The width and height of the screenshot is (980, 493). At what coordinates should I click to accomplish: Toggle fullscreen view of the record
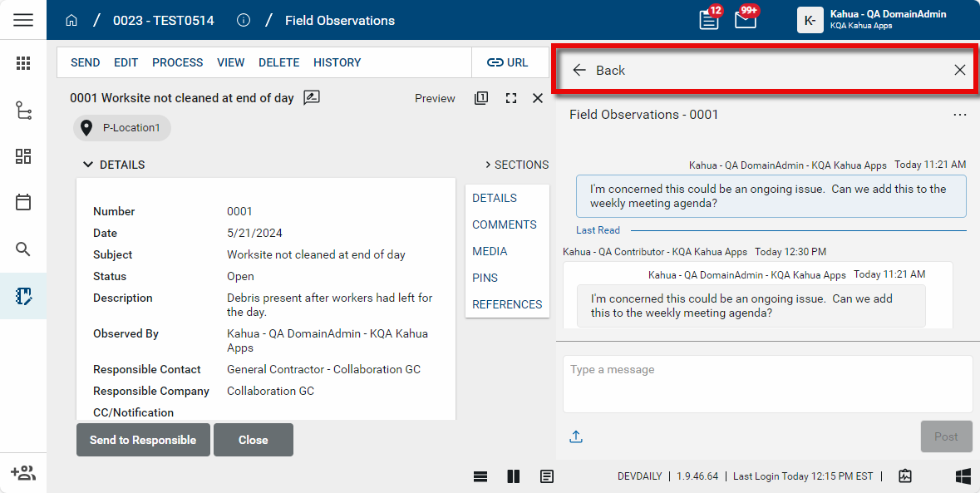coord(511,98)
